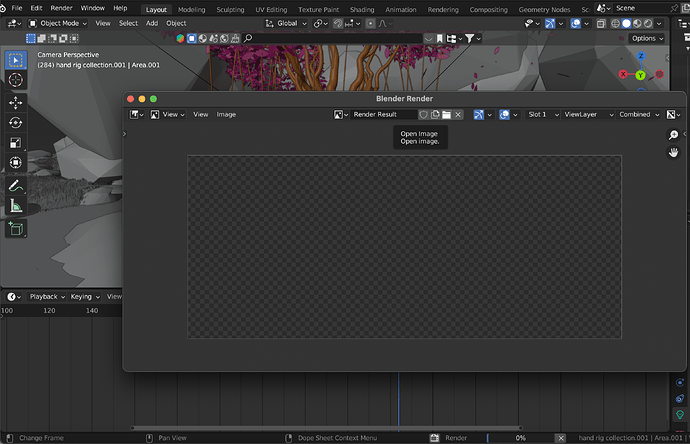Image resolution: width=690 pixels, height=444 pixels.
Task: Cancel the render with the progress X button
Action: (561, 438)
